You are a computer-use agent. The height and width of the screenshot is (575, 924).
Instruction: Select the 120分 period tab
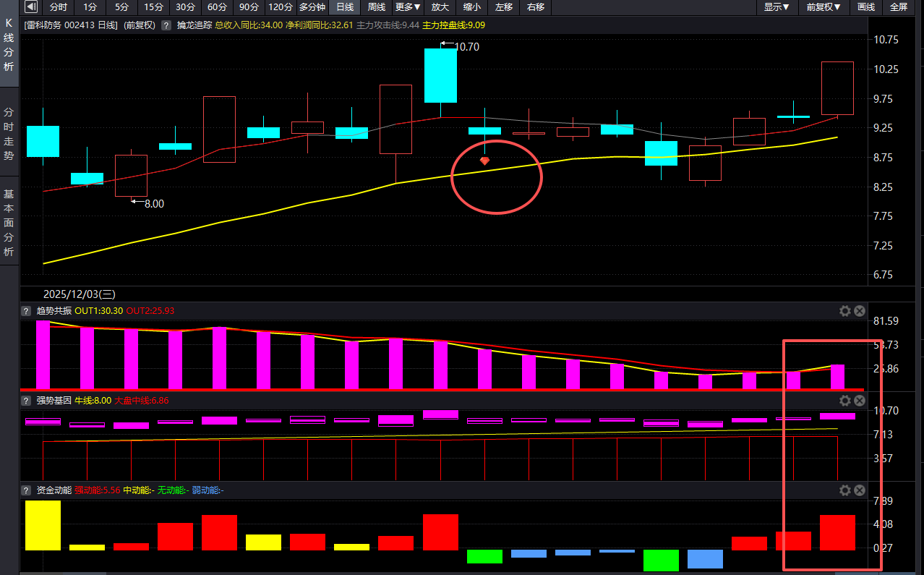tap(281, 7)
